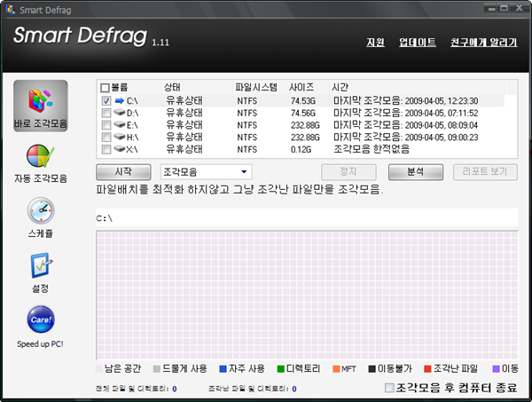Click the 조각난 파일 red color swatch
Image resolution: width=532 pixels, height=402 pixels.
(428, 369)
